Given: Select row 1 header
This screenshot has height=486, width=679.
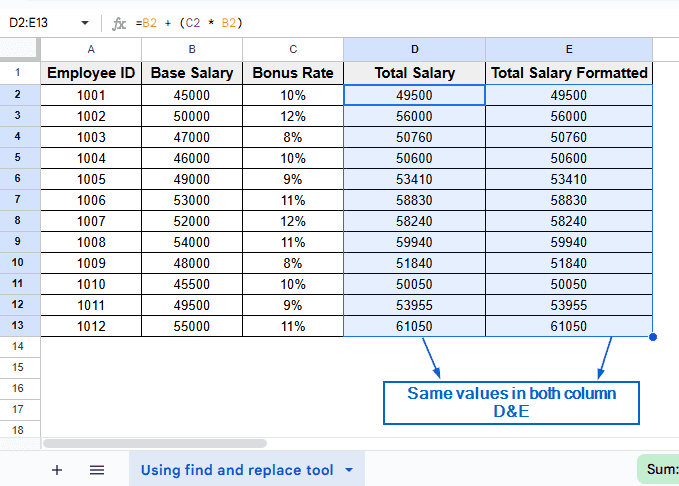Looking at the screenshot, I should pos(18,72).
